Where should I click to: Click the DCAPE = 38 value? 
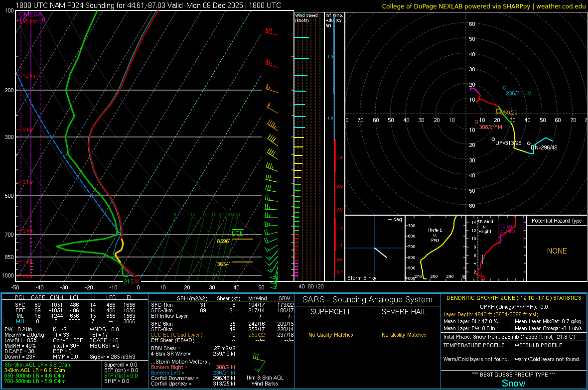(19, 351)
